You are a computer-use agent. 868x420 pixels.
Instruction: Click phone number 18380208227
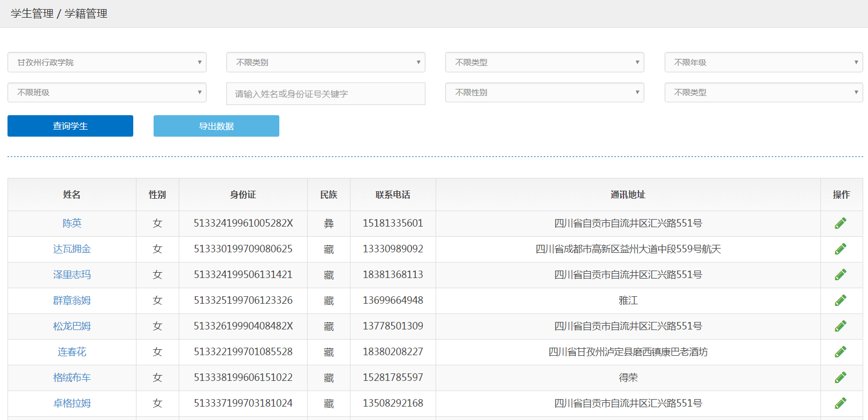coord(393,352)
